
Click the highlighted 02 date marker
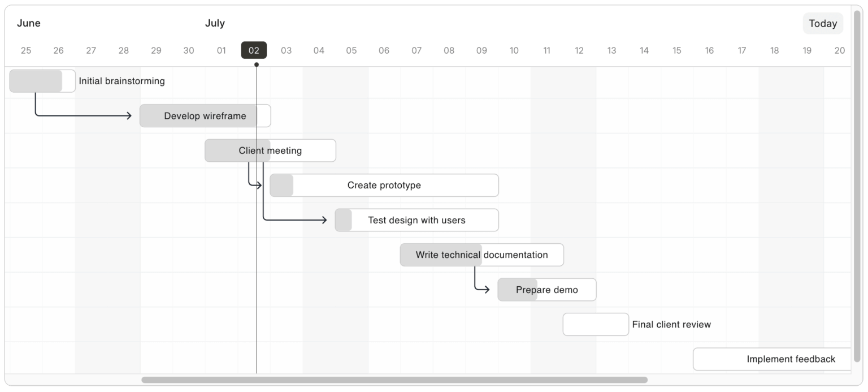254,50
